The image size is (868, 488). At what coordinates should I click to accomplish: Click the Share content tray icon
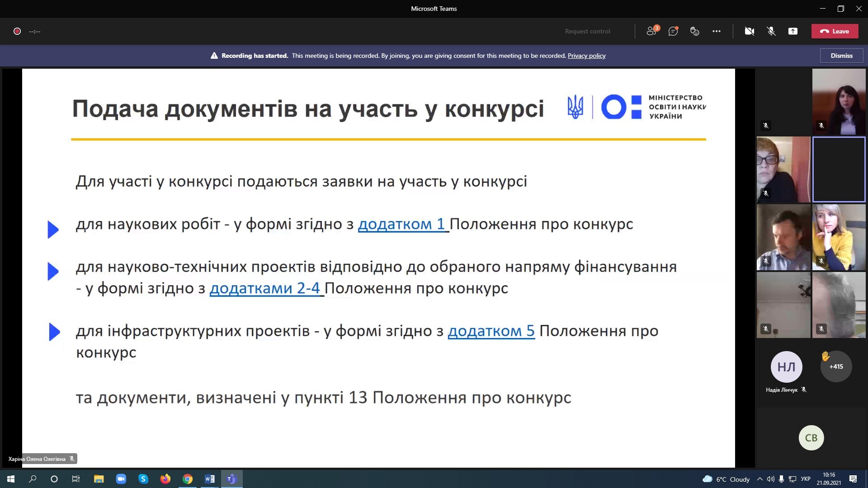pos(793,31)
